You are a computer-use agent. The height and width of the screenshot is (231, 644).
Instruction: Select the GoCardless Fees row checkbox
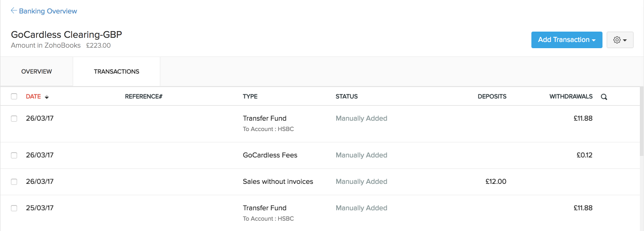coord(14,155)
